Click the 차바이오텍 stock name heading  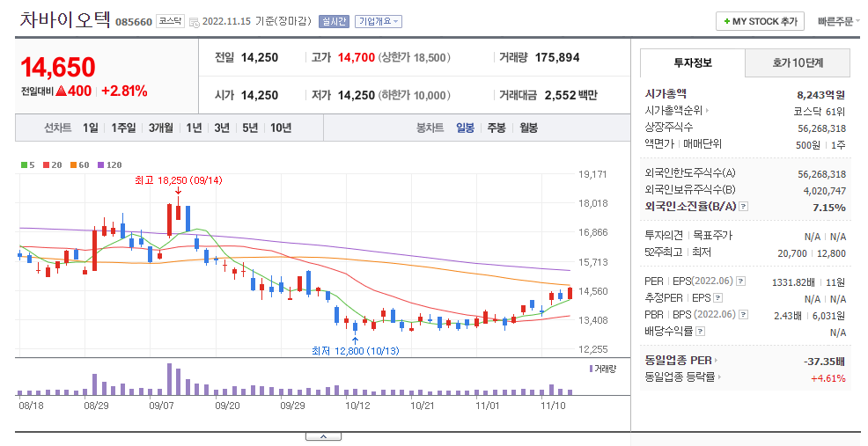(x=65, y=19)
